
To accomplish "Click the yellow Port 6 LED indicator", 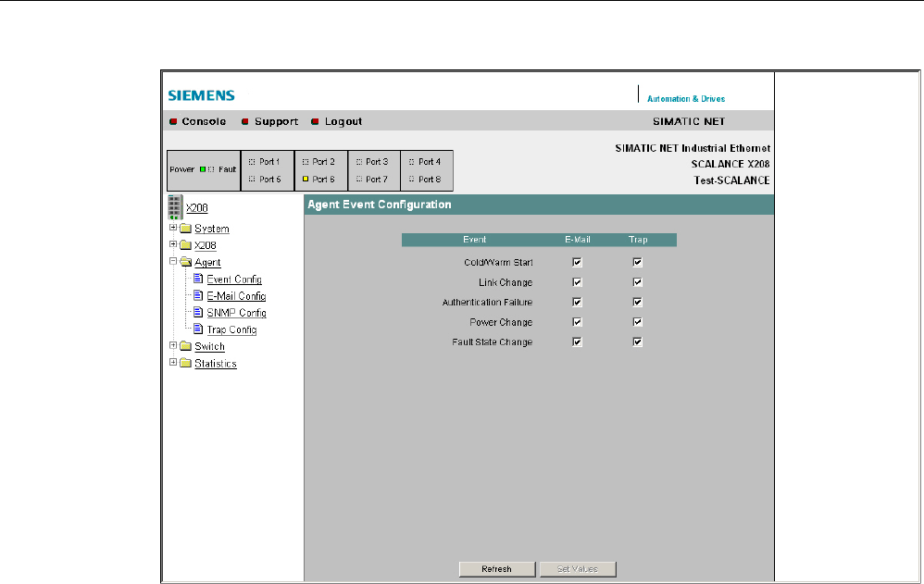I will (x=306, y=179).
